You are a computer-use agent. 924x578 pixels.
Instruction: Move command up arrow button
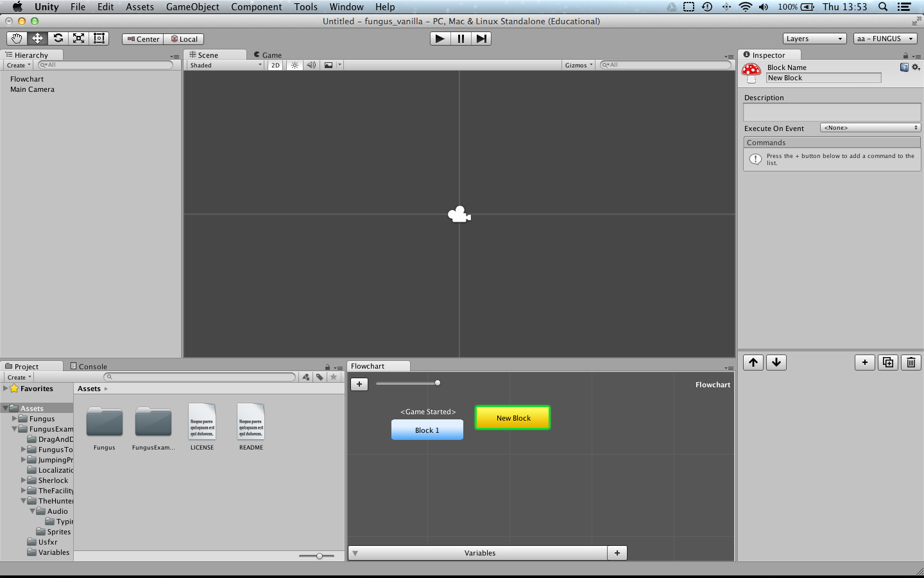click(753, 362)
